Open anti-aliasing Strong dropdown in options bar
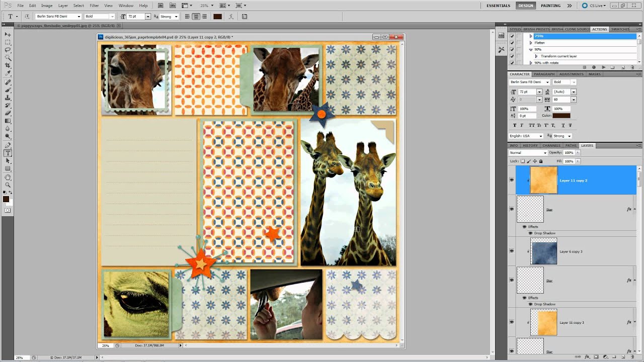644x362 pixels. pyautogui.click(x=176, y=17)
